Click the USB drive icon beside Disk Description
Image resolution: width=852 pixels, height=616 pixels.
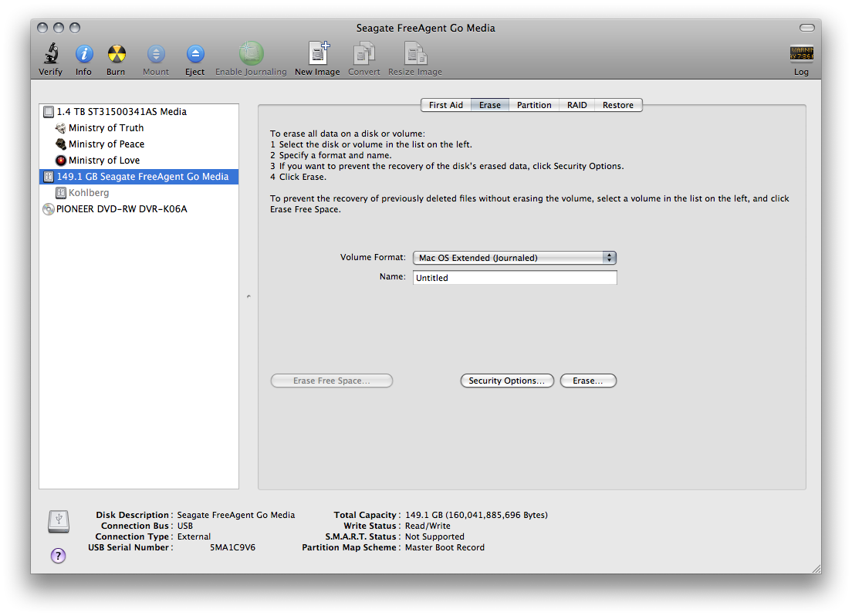point(58,521)
